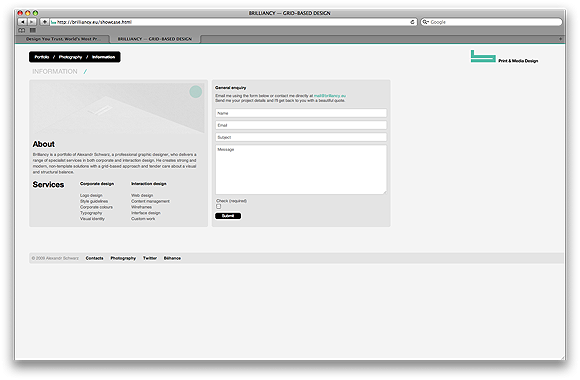This screenshot has height=380, width=580.
Task: Click the General enquiry heading
Action: point(231,88)
